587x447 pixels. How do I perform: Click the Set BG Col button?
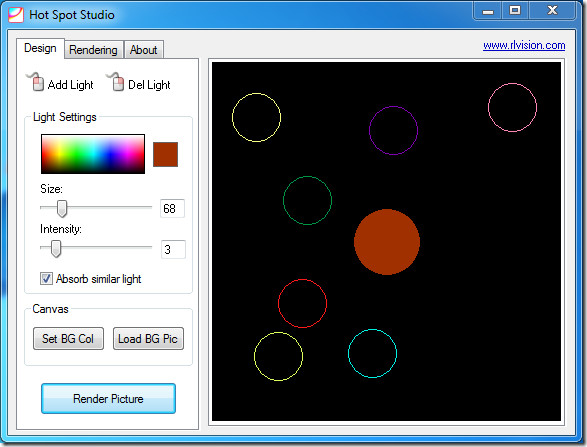pyautogui.click(x=68, y=338)
